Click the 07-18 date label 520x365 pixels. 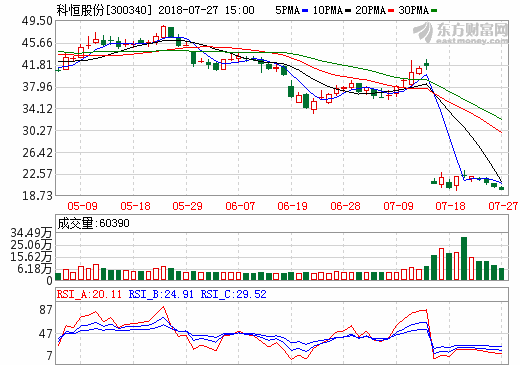[450, 206]
